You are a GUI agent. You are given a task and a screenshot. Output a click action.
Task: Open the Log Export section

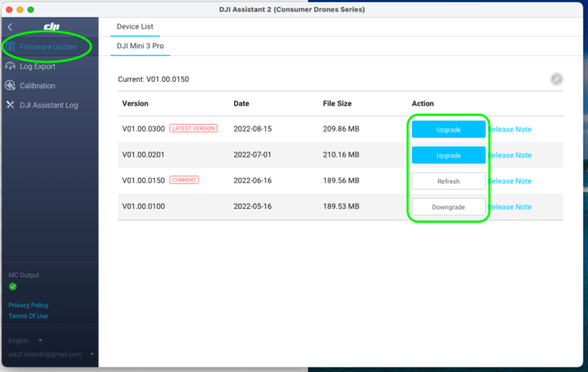pyautogui.click(x=38, y=67)
